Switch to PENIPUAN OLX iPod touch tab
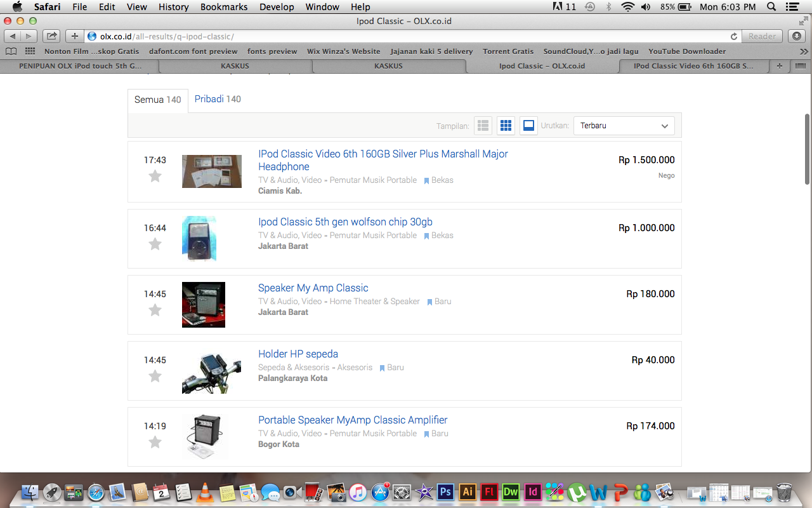The width and height of the screenshot is (812, 508). (x=80, y=66)
